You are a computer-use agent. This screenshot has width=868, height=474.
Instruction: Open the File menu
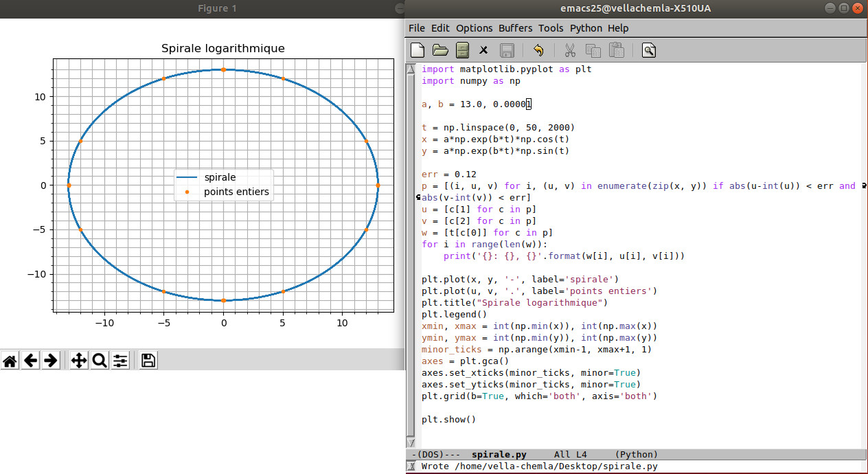point(416,28)
